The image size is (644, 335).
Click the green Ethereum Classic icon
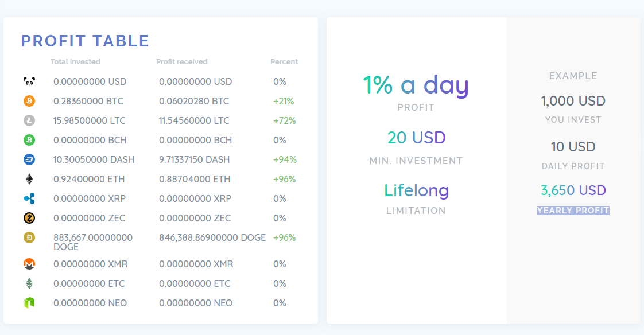29,283
